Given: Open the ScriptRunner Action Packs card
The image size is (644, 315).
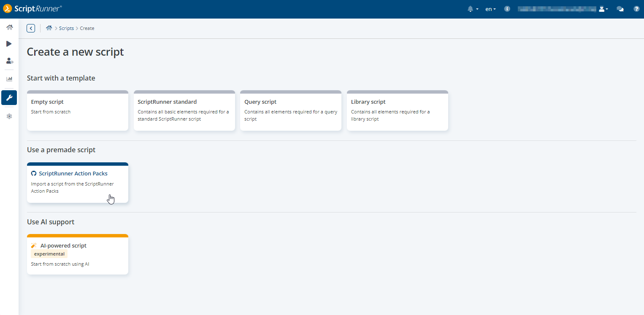Looking at the screenshot, I should pos(78,183).
